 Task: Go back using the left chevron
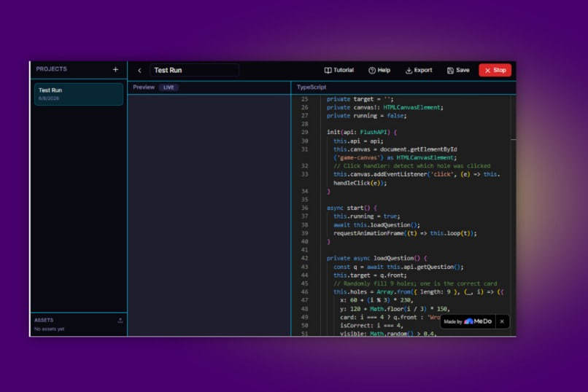pyautogui.click(x=139, y=71)
